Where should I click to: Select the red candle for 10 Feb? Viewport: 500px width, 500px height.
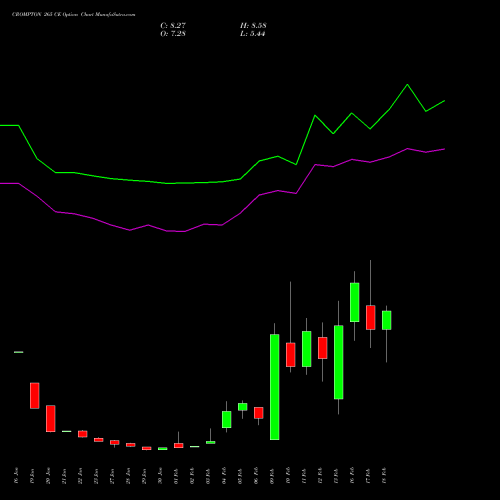pyautogui.click(x=291, y=355)
